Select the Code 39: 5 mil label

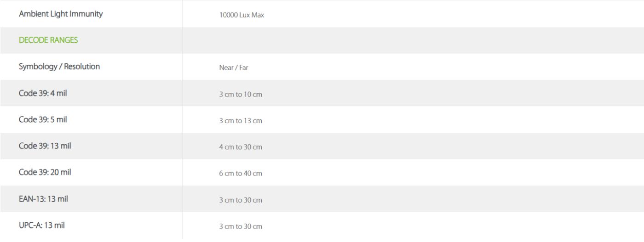pyautogui.click(x=44, y=119)
